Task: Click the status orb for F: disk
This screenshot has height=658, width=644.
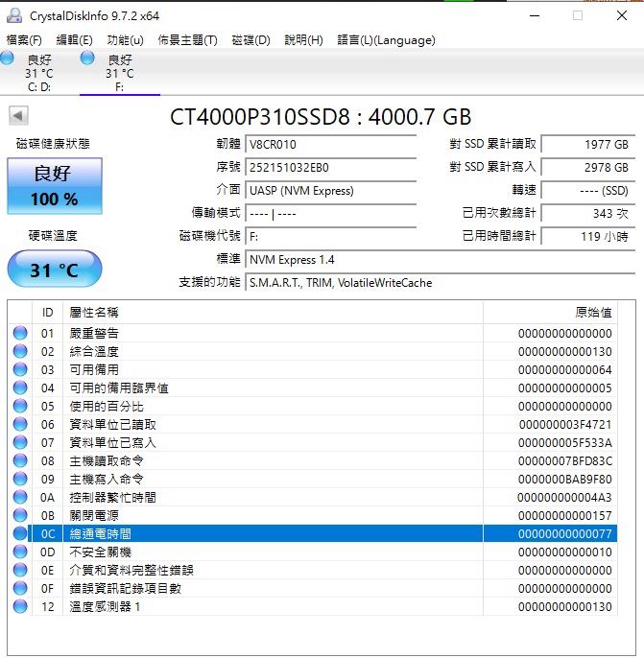Action: [88, 59]
